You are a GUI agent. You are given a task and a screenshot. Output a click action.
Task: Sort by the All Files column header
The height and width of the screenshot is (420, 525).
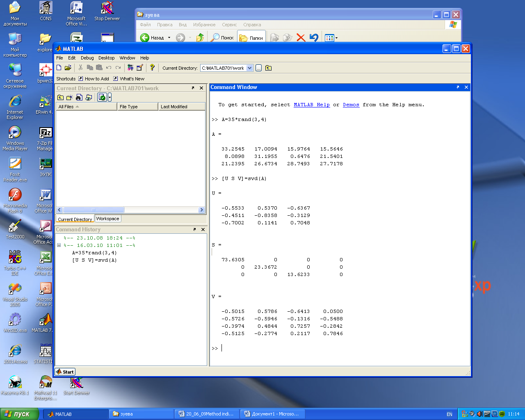pos(86,107)
